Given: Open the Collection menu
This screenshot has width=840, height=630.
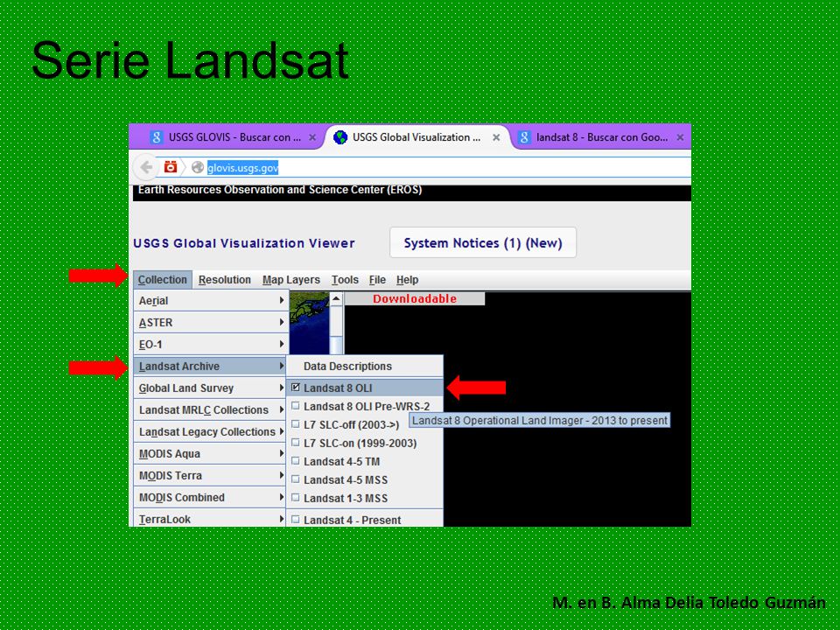Looking at the screenshot, I should (x=163, y=280).
